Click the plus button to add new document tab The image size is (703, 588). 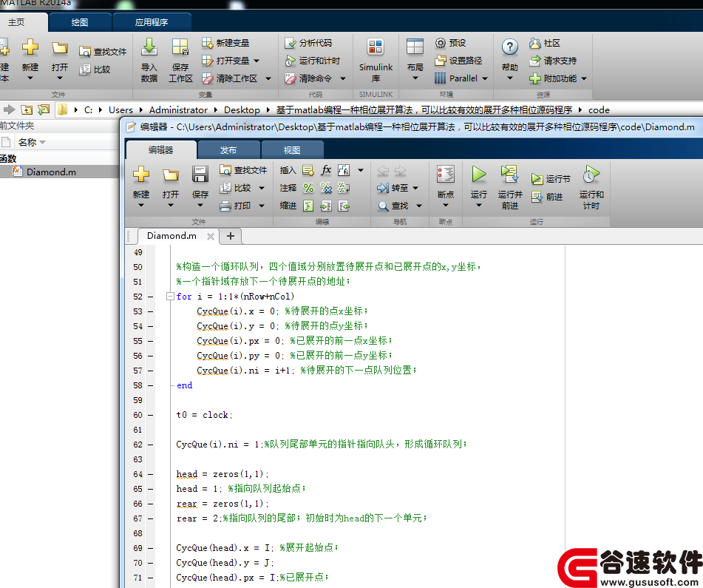[231, 236]
